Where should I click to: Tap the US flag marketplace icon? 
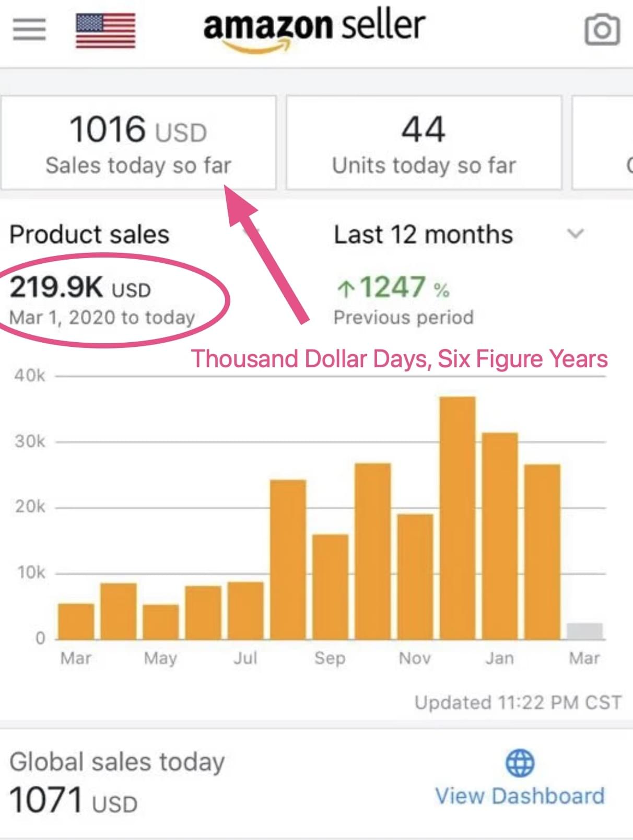(105, 31)
